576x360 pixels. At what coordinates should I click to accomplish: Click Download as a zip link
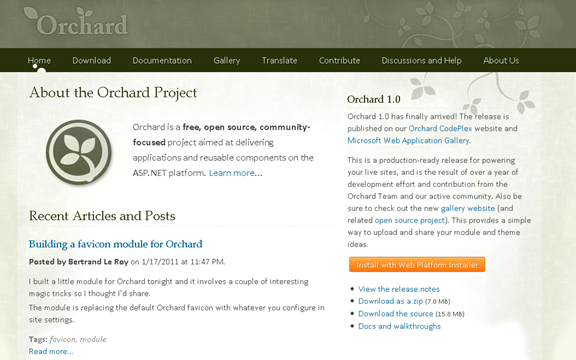tap(390, 301)
